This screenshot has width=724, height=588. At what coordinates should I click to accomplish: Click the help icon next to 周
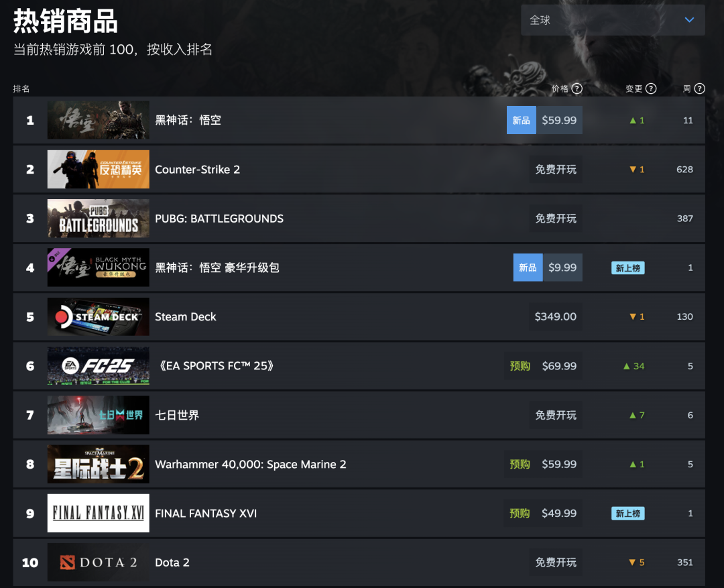coord(699,89)
